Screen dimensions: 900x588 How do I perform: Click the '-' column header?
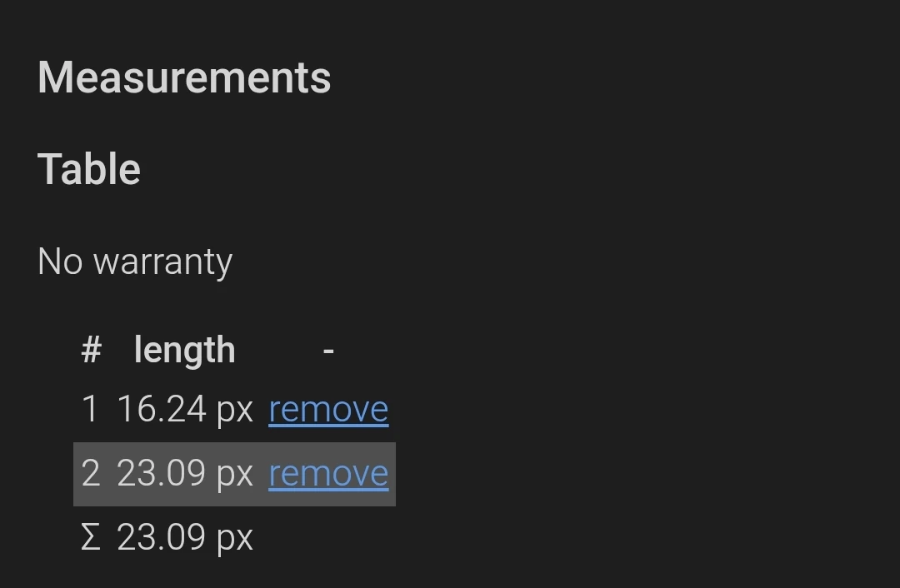(x=328, y=351)
